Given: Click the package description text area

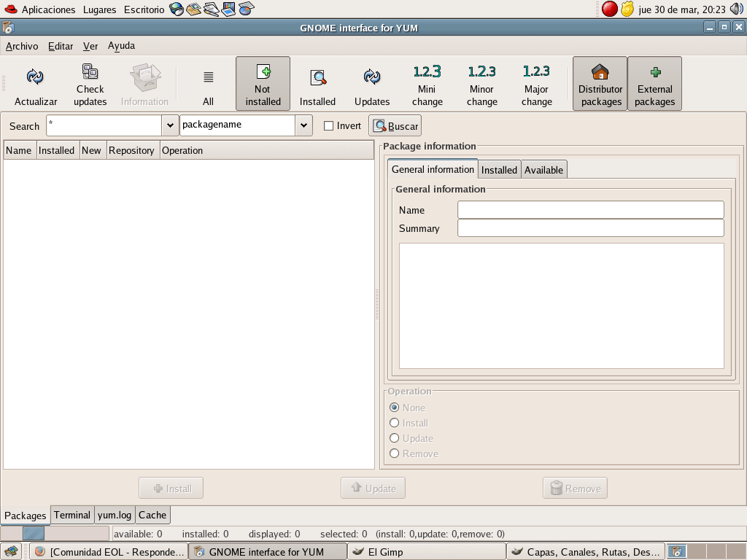Looking at the screenshot, I should coord(561,306).
